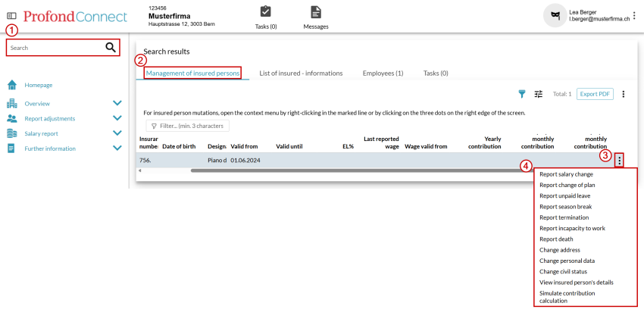The image size is (644, 325).
Task: Click the Last reported wage column header
Action: [381, 142]
